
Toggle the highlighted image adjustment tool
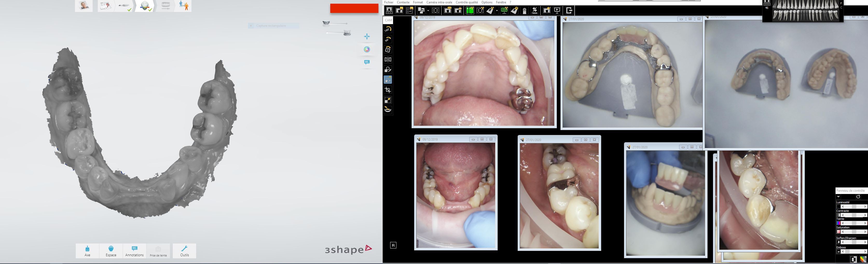coord(388,80)
